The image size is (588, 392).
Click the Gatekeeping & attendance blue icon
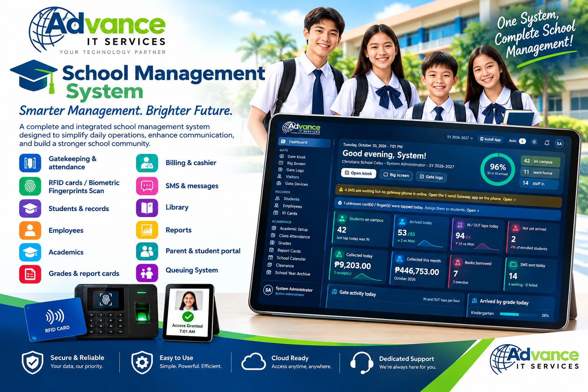30,163
